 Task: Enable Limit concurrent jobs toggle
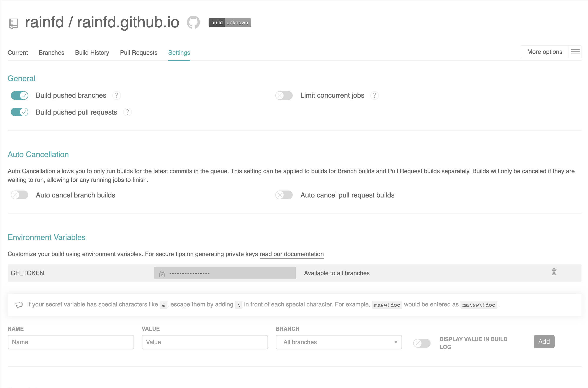pyautogui.click(x=284, y=95)
